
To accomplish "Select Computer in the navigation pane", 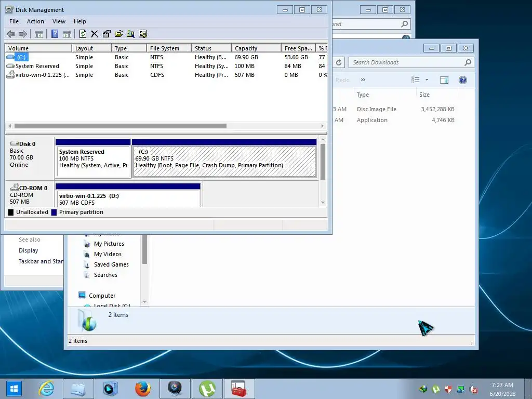I will coord(102,296).
